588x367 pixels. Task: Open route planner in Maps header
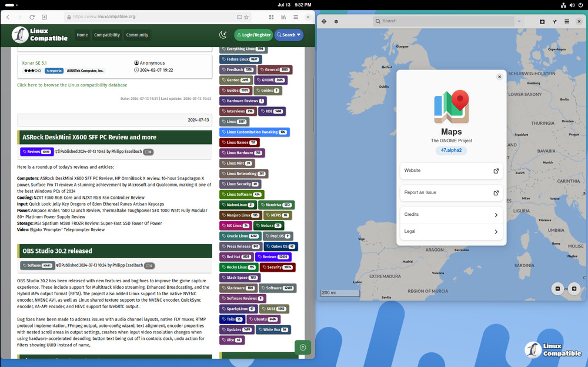[554, 21]
